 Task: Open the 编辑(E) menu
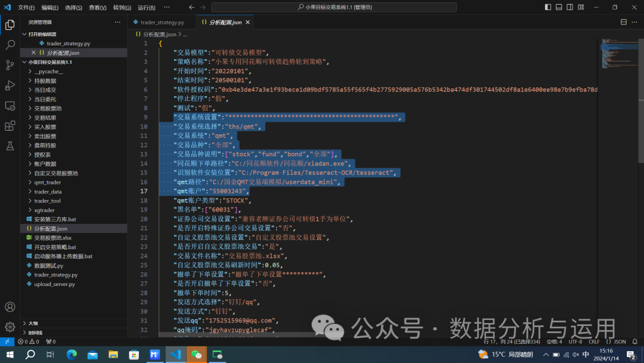coord(49,7)
